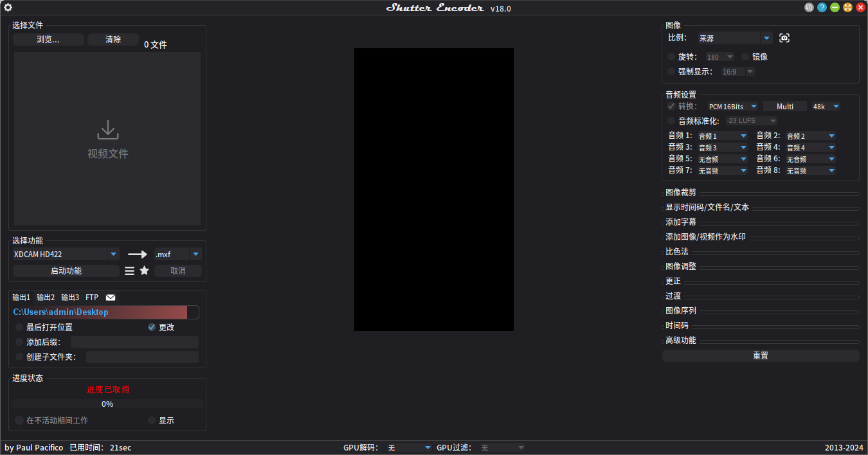Toggle the 镜像 mirror checkbox

pos(745,57)
